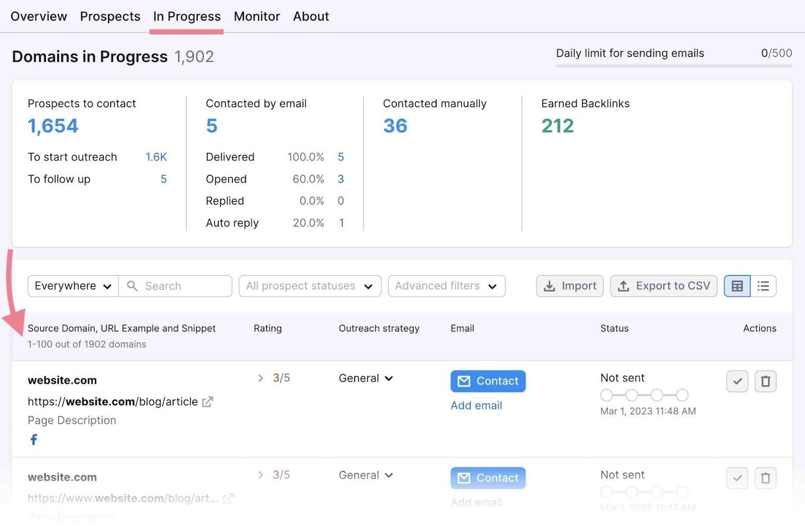The width and height of the screenshot is (805, 532).
Task: Open external link icon in second row
Action: [228, 498]
